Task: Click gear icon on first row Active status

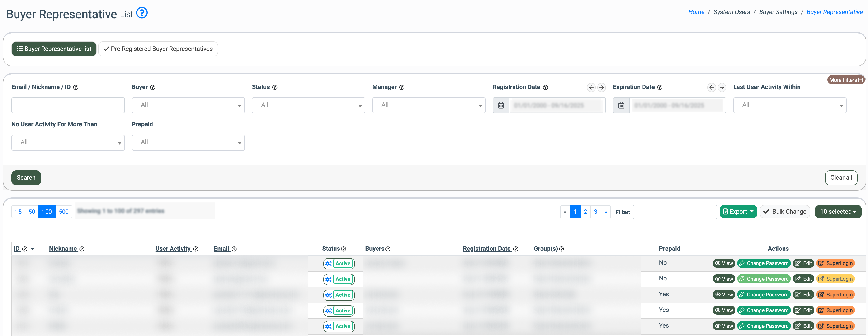Action: (328, 264)
